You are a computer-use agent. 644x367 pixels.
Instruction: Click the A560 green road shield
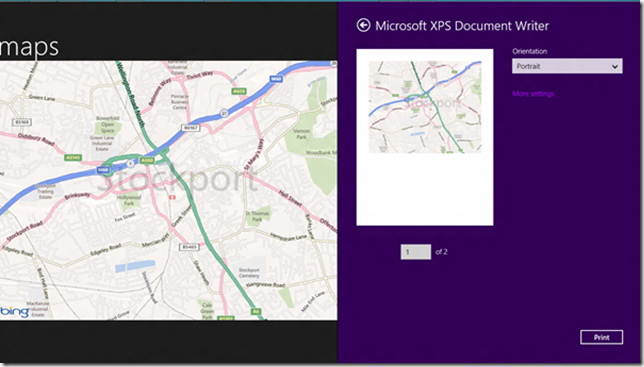147,161
